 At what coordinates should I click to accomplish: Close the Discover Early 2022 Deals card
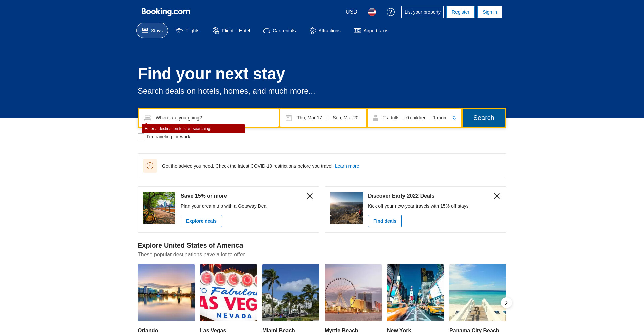click(497, 196)
